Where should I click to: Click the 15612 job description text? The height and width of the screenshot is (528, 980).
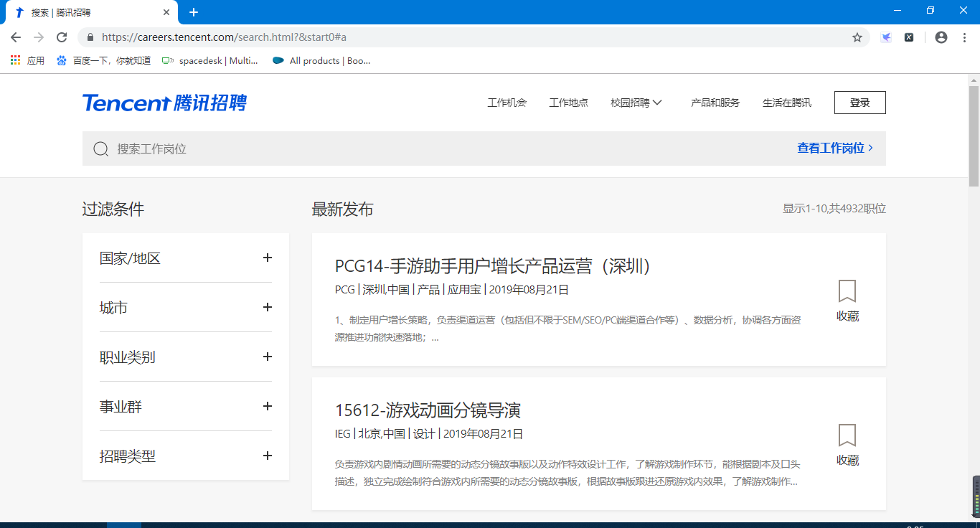coord(567,473)
